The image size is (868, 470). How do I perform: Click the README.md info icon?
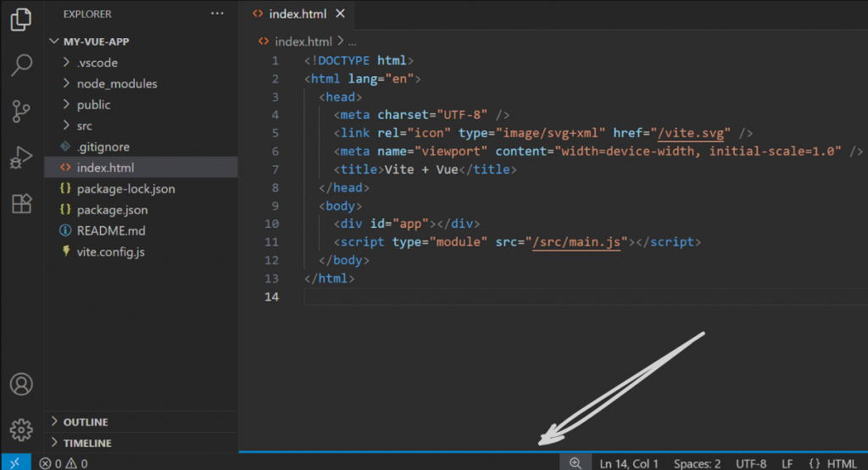click(65, 230)
